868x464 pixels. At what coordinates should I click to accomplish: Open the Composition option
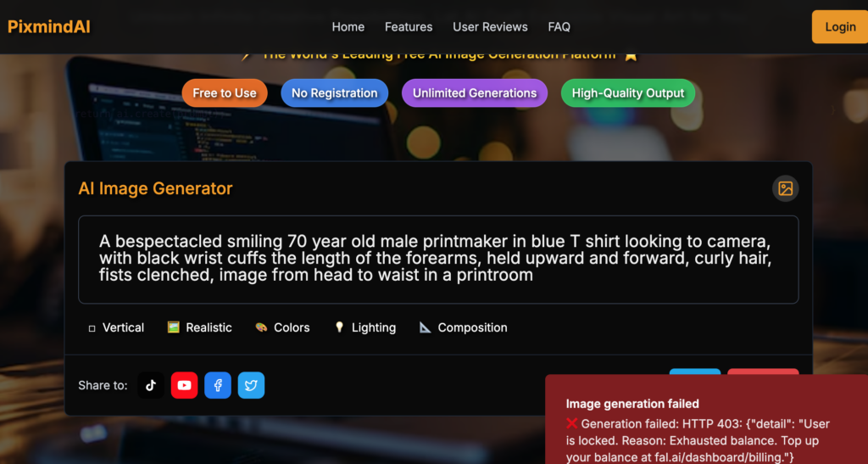click(x=464, y=327)
